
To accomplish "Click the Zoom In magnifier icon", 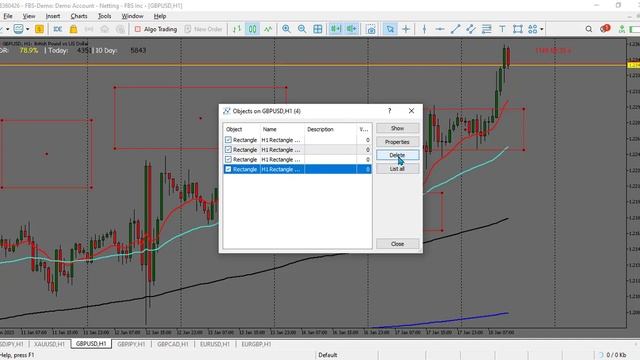I will (x=286, y=29).
